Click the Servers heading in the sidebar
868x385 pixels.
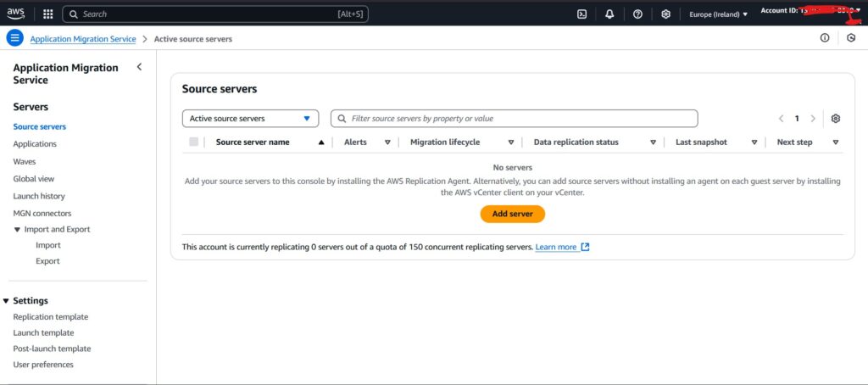tap(31, 107)
